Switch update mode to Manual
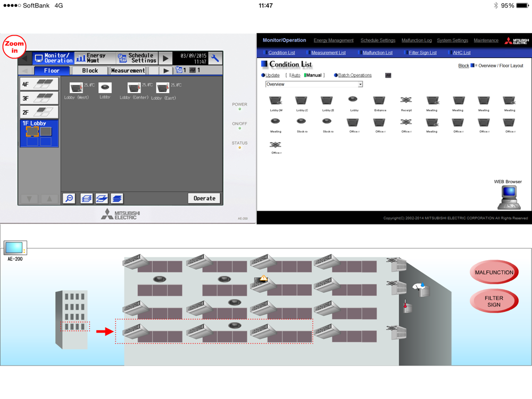Image resolution: width=532 pixels, height=399 pixels. (x=313, y=76)
